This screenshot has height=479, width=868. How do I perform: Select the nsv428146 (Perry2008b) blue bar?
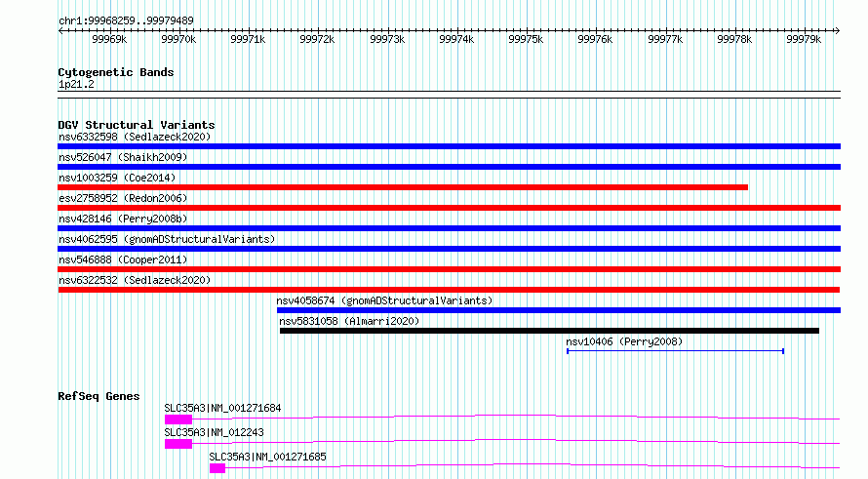449,228
